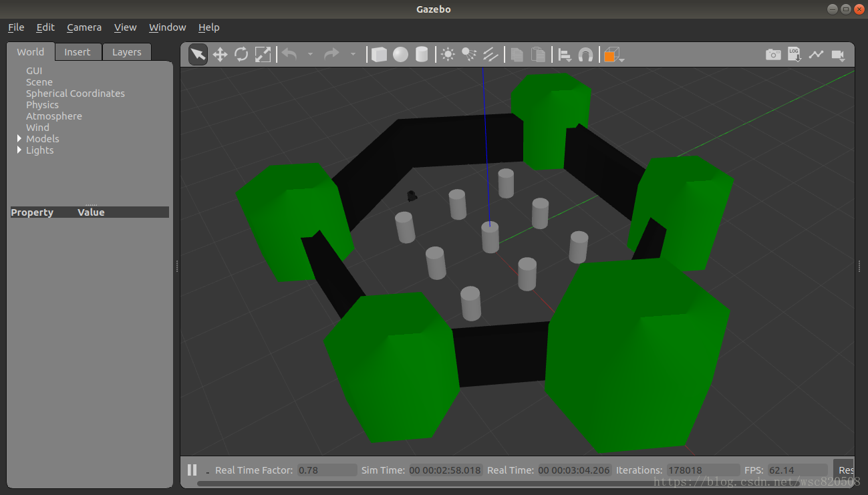868x495 pixels.
Task: Click the Real Time Factor field
Action: [327, 470]
